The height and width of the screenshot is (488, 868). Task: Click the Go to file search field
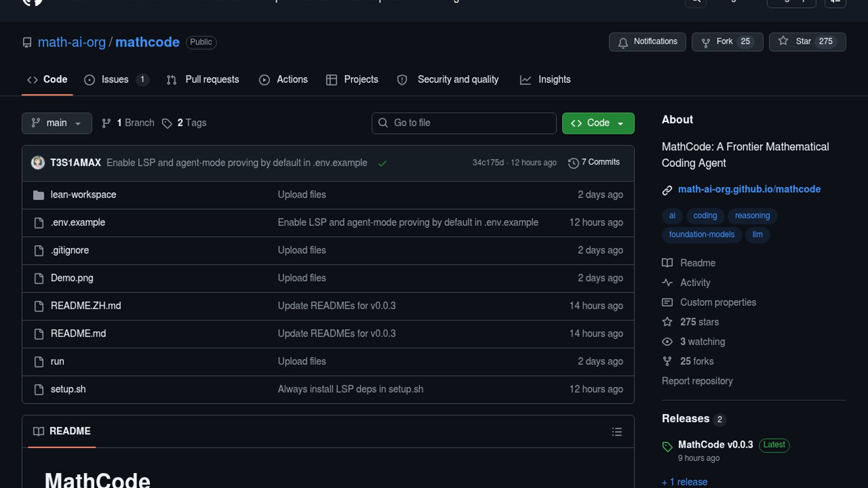(x=463, y=123)
